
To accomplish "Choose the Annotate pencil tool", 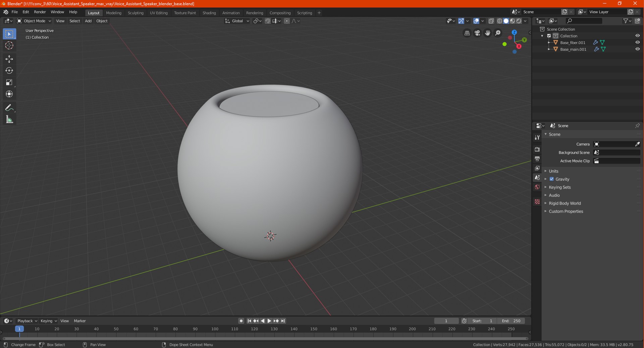I will (x=9, y=108).
